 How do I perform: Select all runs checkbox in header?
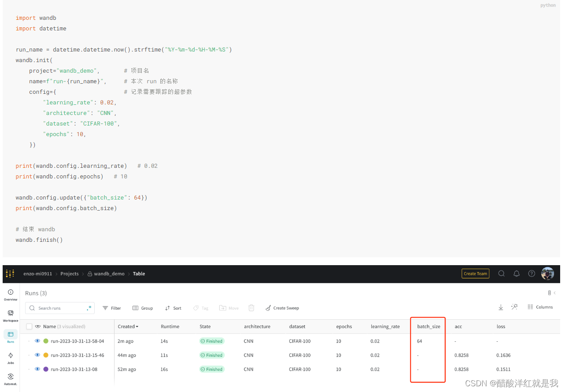click(x=29, y=326)
